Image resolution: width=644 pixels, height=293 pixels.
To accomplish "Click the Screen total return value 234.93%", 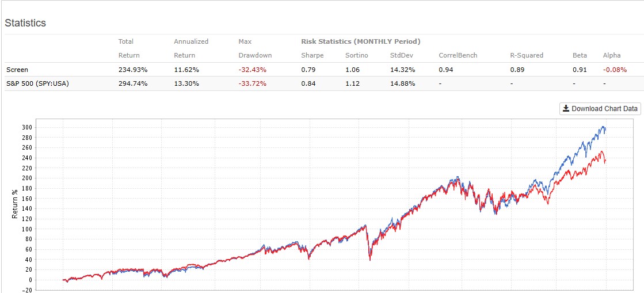I will click(133, 70).
